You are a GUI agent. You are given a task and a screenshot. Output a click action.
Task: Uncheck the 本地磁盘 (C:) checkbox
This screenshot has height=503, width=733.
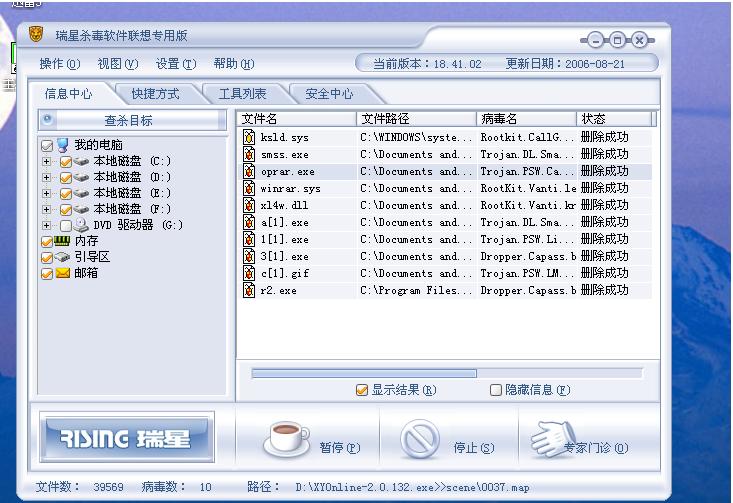tap(65, 162)
